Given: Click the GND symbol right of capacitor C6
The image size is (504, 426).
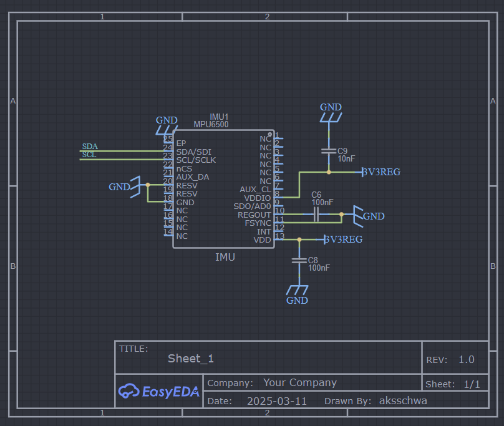Looking at the screenshot, I should click(x=369, y=216).
